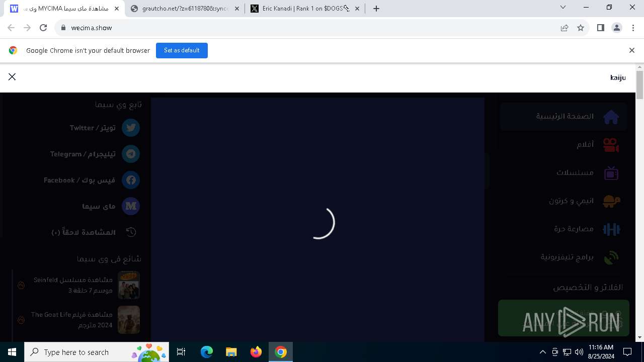Viewport: 644px width, 362px height.
Task: Close the grautcho.net tab
Action: tap(237, 9)
